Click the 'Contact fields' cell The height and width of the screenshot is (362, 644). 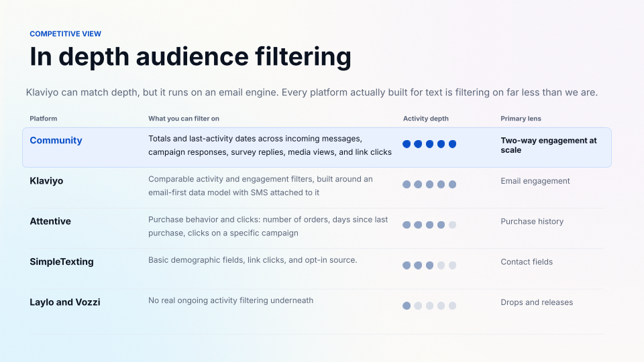click(527, 262)
